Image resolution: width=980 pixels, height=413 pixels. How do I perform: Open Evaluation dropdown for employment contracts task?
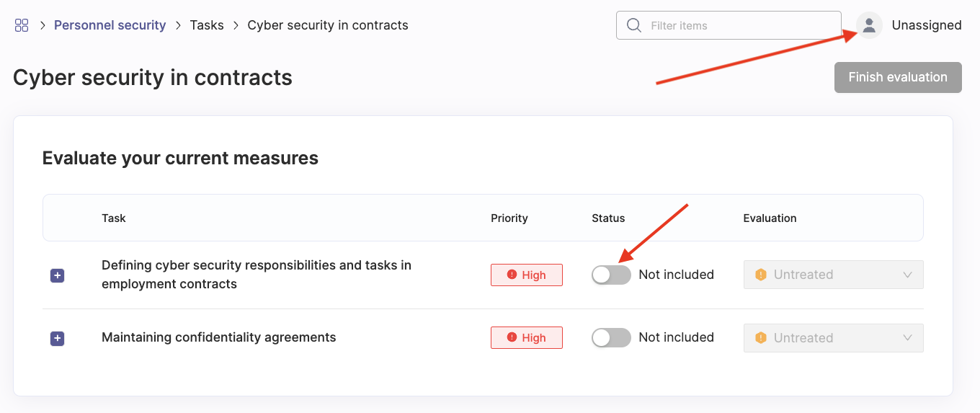click(834, 275)
